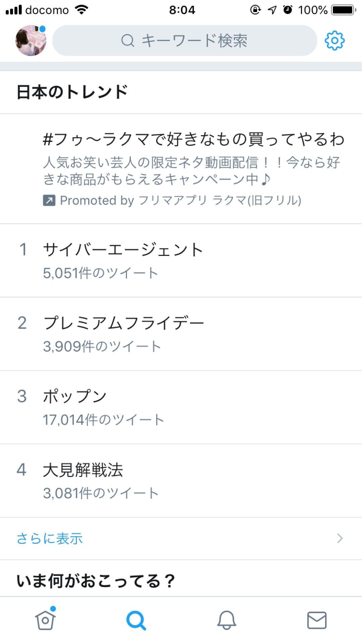Open the Messages envelope tab
The width and height of the screenshot is (362, 644).
pyautogui.click(x=317, y=620)
